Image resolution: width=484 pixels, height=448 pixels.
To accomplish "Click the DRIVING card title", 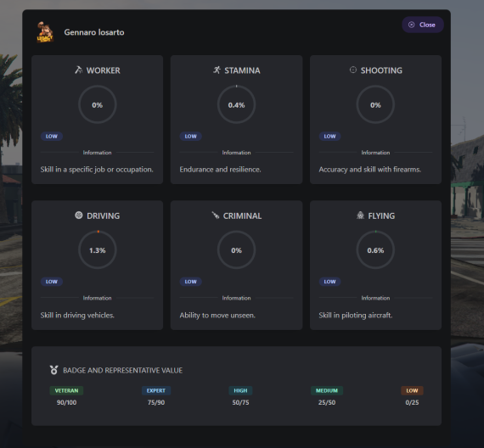I will click(x=104, y=216).
